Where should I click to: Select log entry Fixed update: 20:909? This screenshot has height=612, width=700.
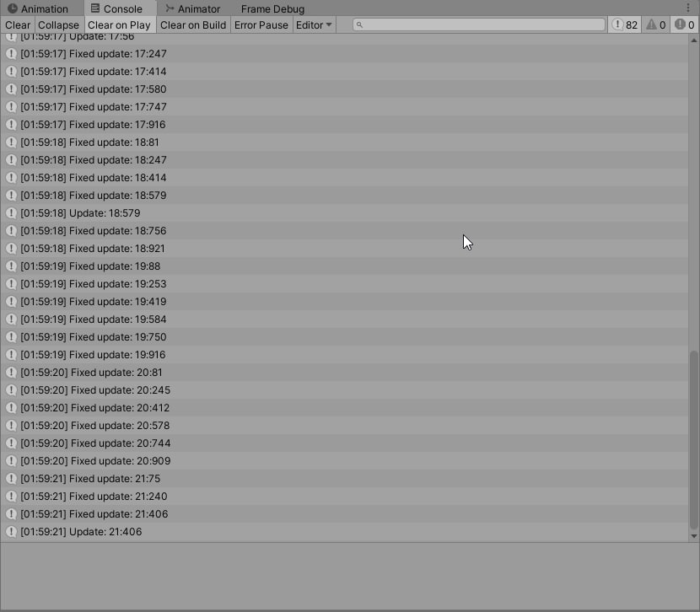[x=344, y=461]
